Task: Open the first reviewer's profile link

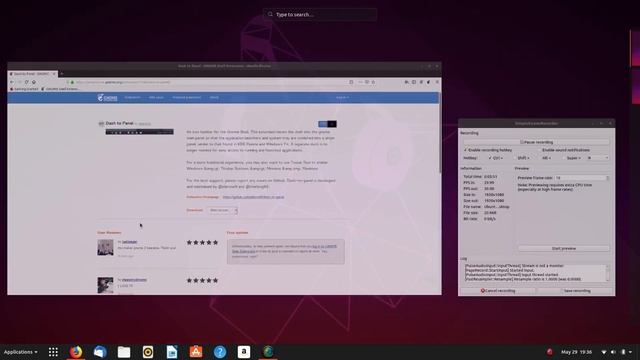Action: point(130,242)
